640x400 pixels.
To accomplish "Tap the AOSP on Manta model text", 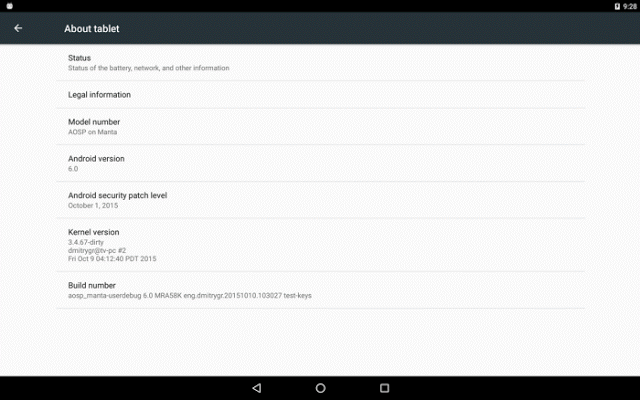I will [93, 132].
